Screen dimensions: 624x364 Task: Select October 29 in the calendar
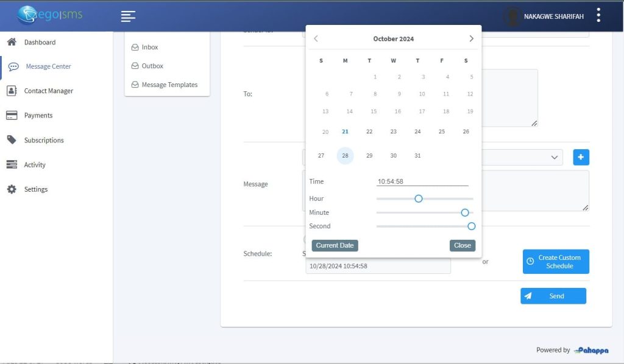(x=369, y=156)
